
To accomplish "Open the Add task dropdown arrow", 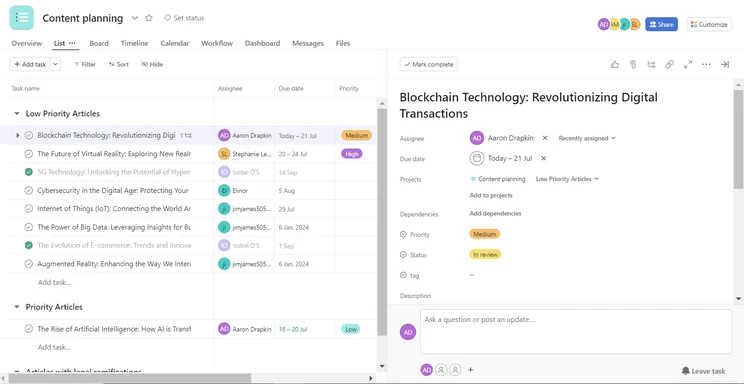I will [x=56, y=64].
